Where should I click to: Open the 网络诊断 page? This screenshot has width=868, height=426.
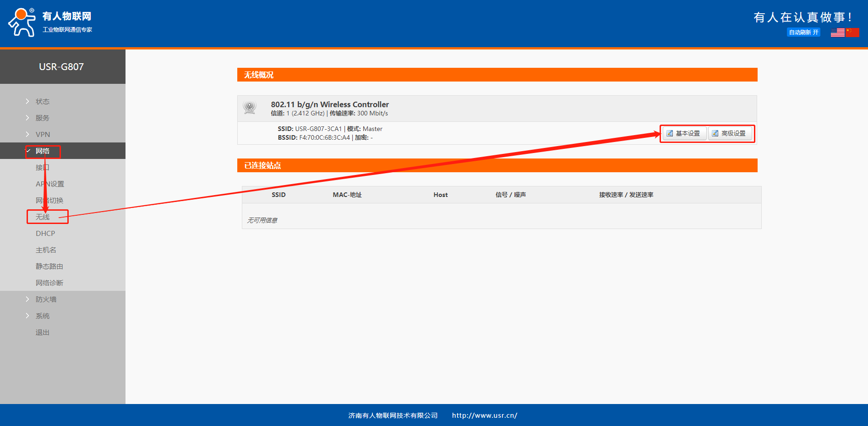[x=49, y=283]
